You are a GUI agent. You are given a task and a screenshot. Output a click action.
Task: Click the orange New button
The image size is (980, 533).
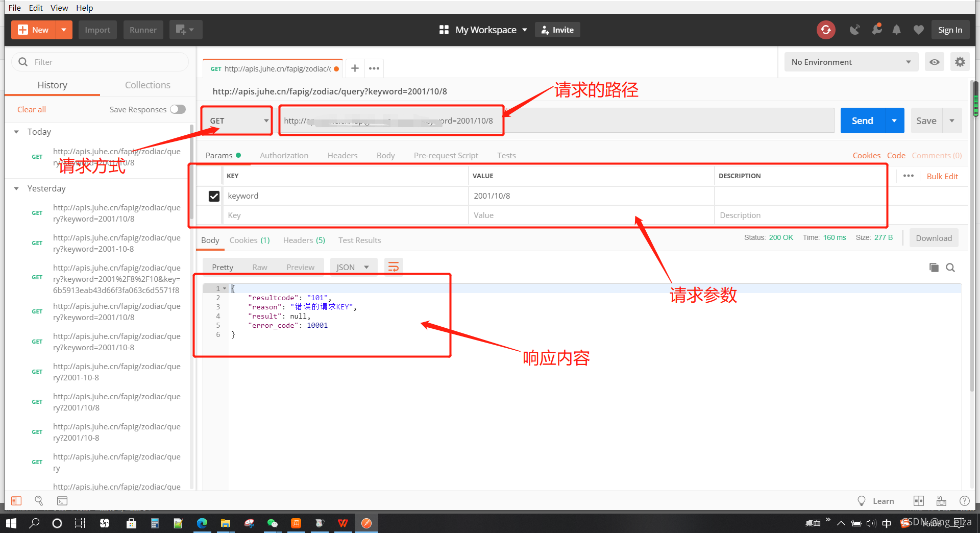coord(34,30)
